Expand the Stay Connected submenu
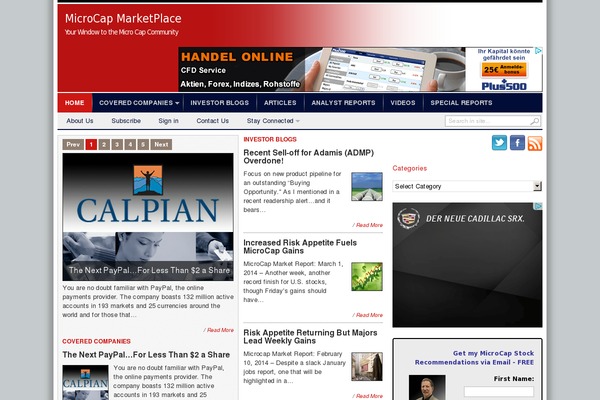The height and width of the screenshot is (400, 600). [273, 121]
